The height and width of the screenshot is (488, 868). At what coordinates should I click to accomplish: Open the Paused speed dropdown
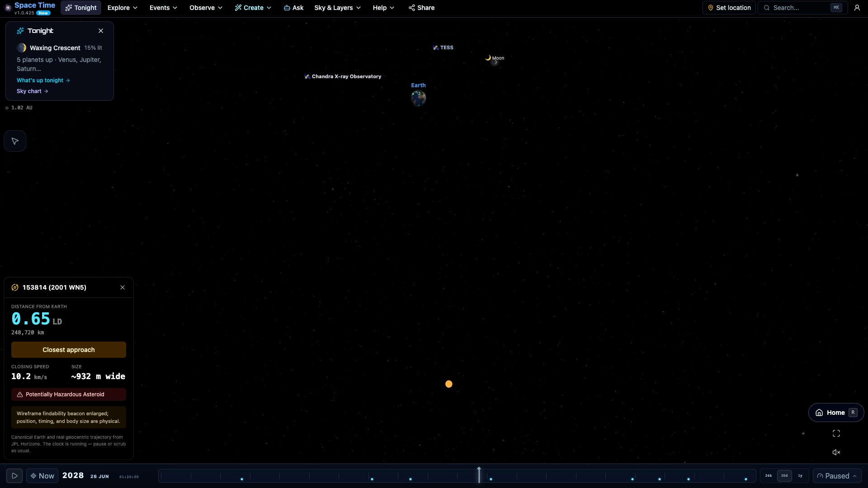pyautogui.click(x=837, y=476)
